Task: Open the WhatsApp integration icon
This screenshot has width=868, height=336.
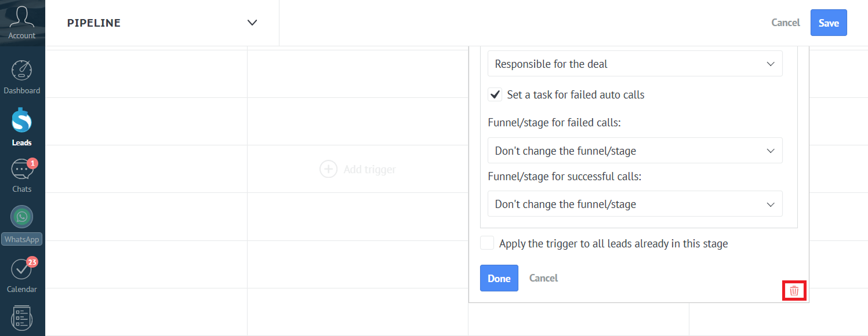Action: coord(22,217)
